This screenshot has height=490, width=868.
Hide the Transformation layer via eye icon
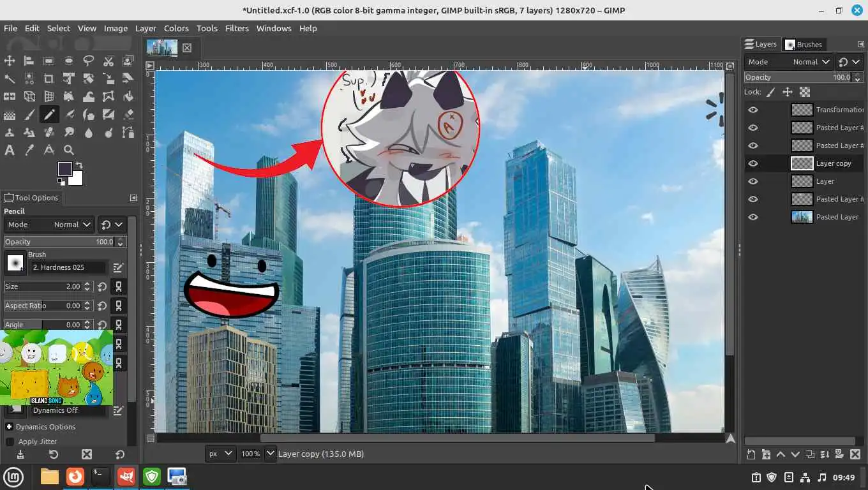[753, 110]
